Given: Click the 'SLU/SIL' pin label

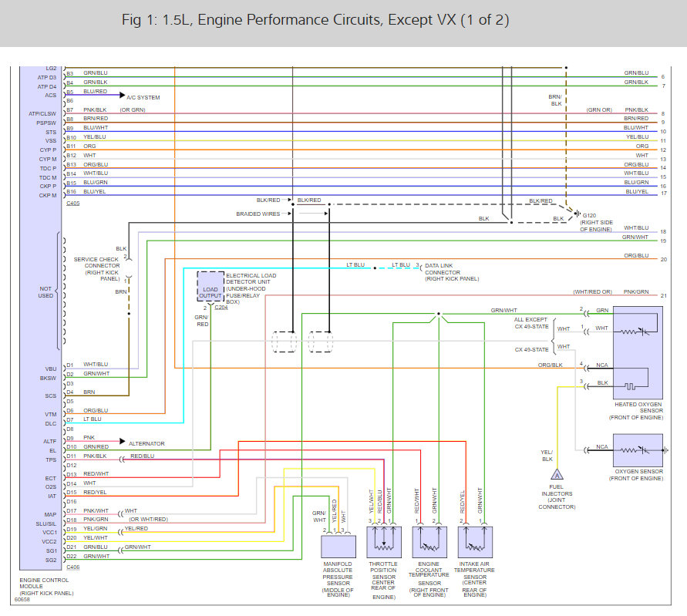Looking at the screenshot, I should point(46,524).
